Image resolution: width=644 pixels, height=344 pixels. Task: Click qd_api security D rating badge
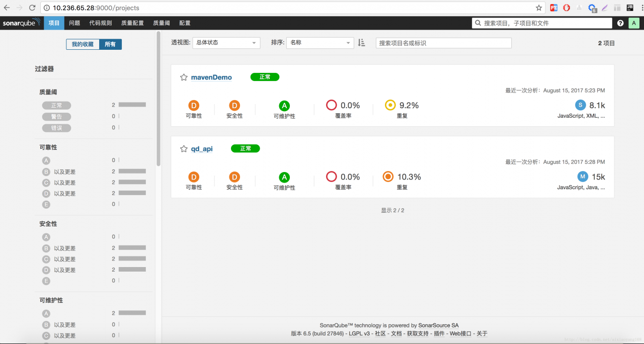click(234, 177)
